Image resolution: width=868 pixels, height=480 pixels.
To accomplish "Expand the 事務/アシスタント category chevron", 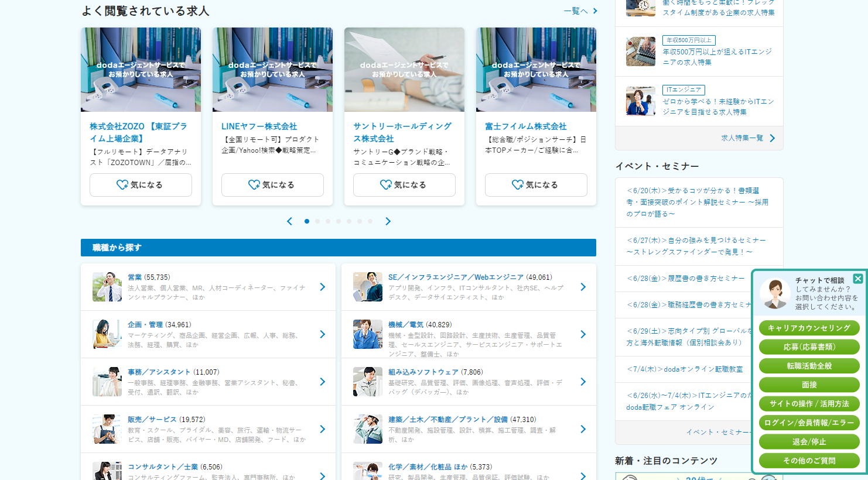I will [323, 382].
